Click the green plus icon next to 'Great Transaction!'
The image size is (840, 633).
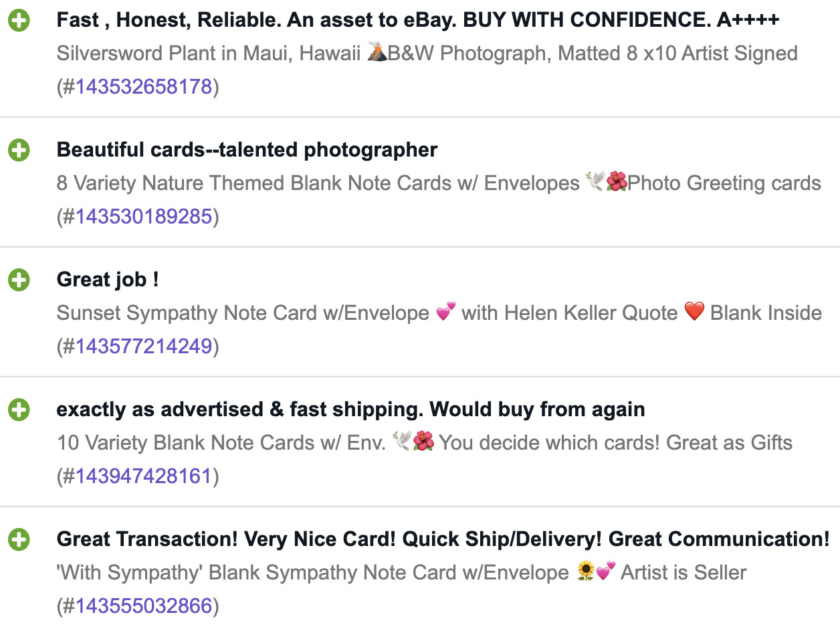[19, 540]
